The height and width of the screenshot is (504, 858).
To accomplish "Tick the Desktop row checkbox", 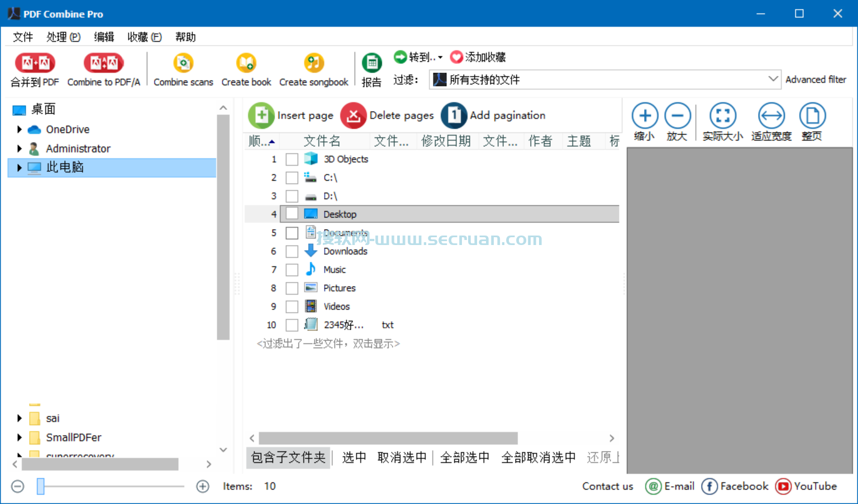I will 292,214.
